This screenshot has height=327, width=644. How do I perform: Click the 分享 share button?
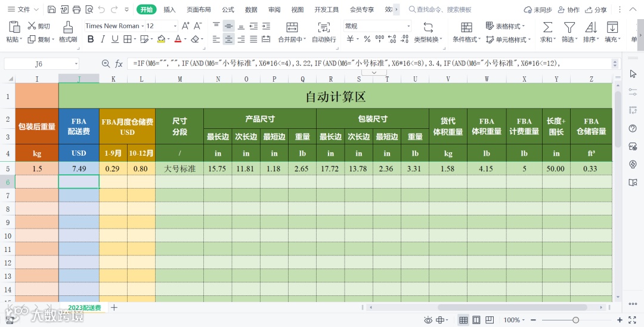click(596, 10)
